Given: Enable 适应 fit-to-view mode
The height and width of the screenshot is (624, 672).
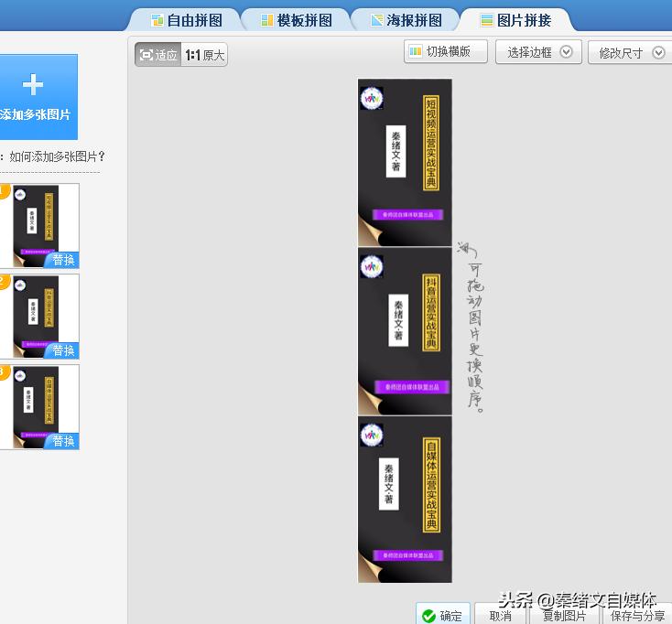Looking at the screenshot, I should click(x=158, y=55).
